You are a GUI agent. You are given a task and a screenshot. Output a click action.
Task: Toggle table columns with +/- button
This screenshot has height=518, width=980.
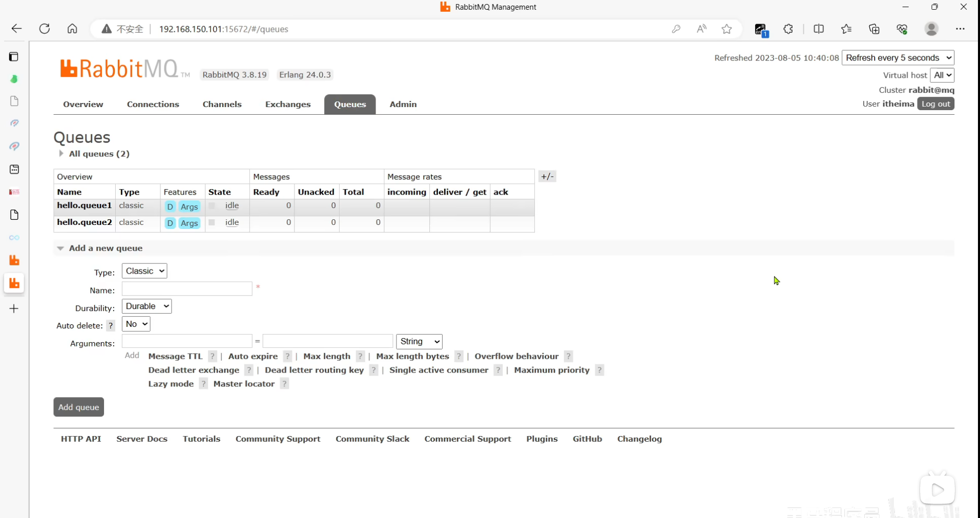(x=547, y=176)
